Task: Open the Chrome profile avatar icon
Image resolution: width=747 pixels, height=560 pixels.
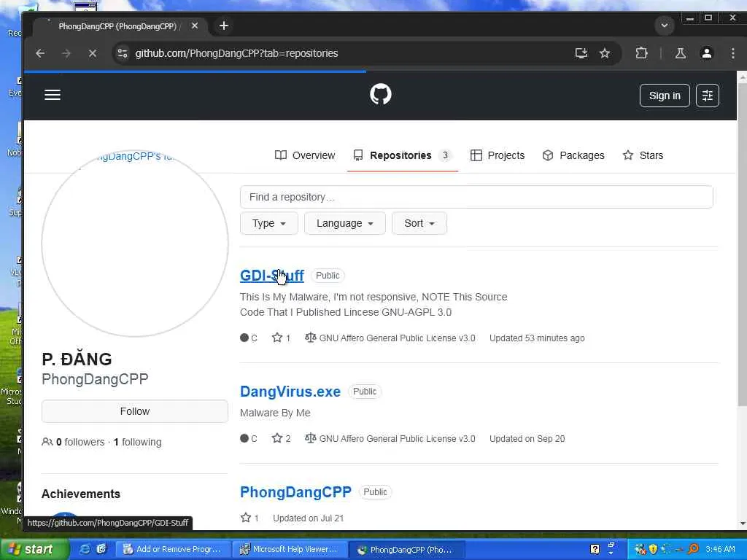Action: tap(706, 53)
